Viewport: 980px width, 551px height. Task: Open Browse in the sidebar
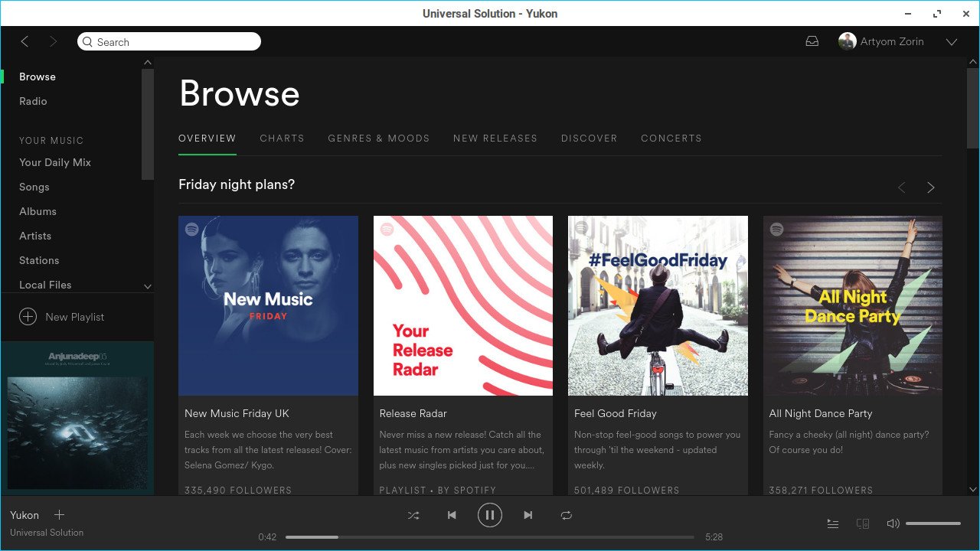[38, 77]
